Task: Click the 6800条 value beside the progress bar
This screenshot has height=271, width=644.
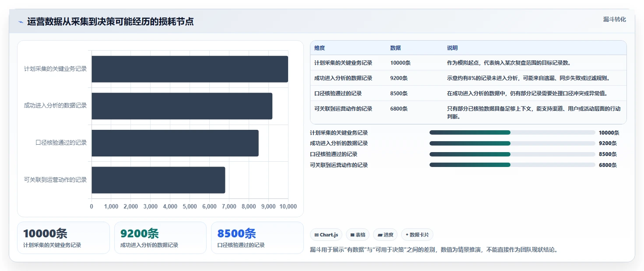Action: pos(608,165)
